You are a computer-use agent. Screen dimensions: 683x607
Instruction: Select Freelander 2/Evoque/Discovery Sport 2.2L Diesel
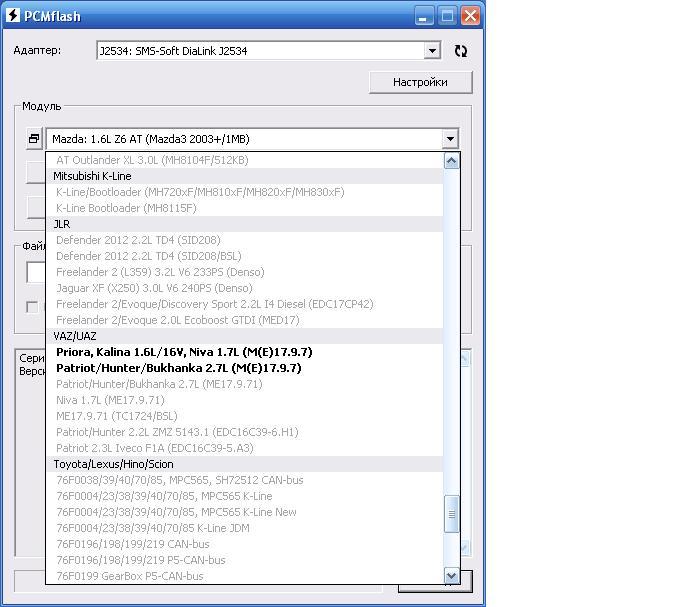tap(244, 304)
